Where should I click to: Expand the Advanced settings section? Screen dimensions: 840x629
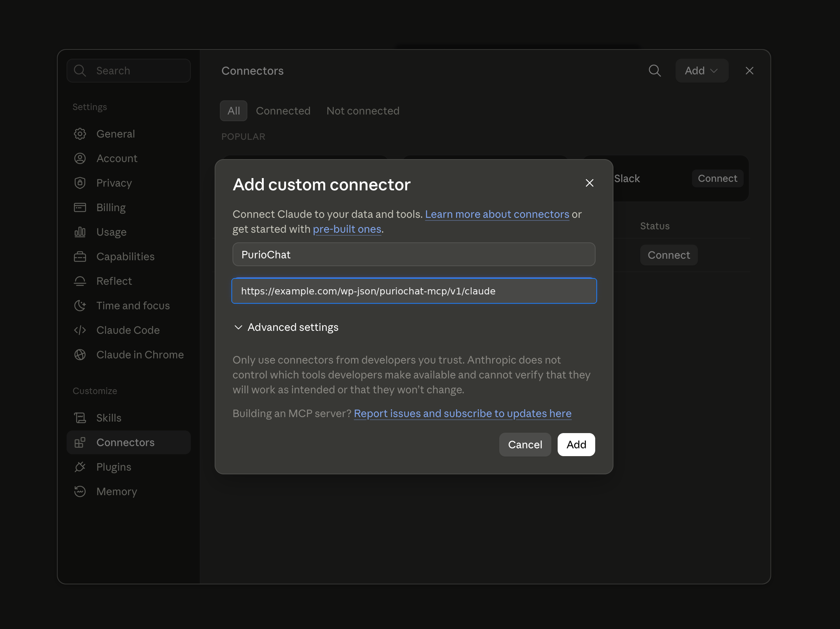pyautogui.click(x=286, y=328)
